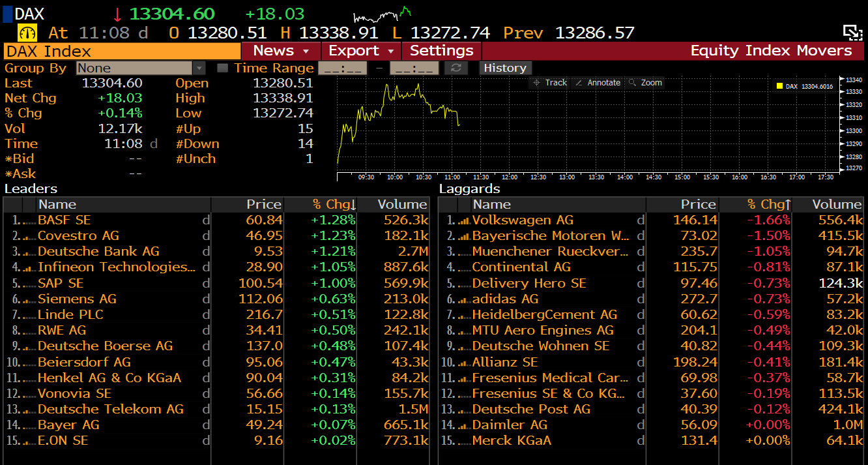868x465 pixels.
Task: Click the start time field of Time Range
Action: (x=343, y=68)
